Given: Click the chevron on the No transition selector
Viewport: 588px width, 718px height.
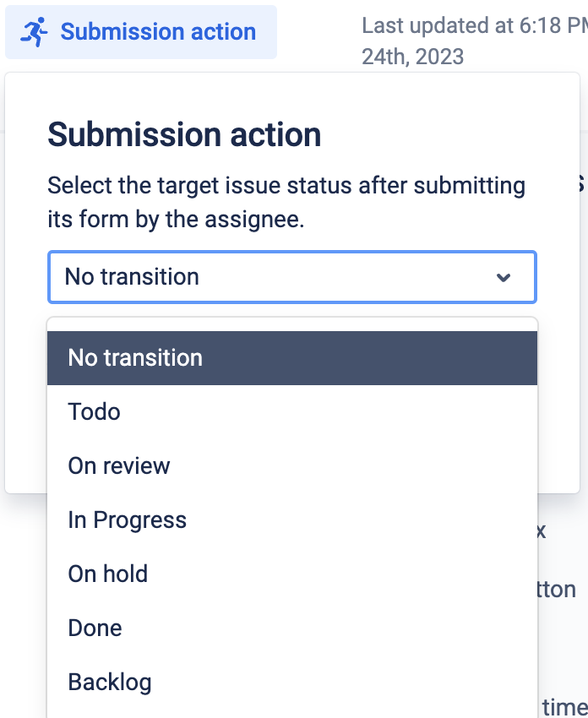Looking at the screenshot, I should pyautogui.click(x=504, y=277).
